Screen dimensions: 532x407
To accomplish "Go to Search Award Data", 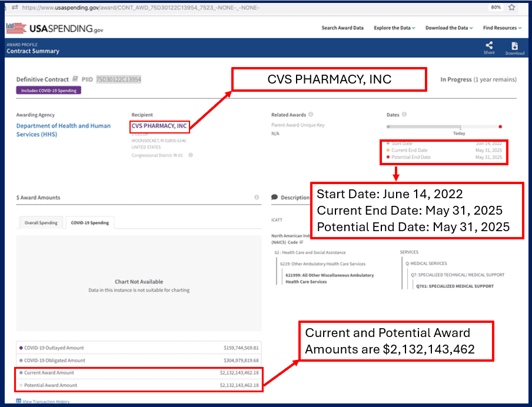I will (x=343, y=28).
